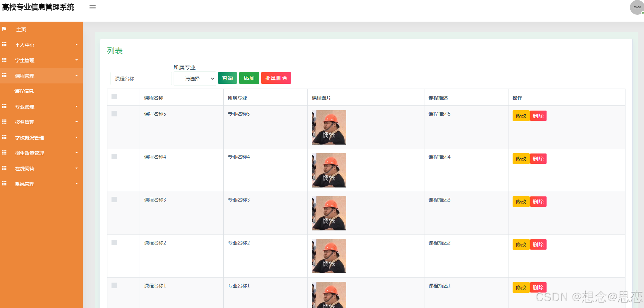Viewport: 644px width, 308px height.
Task: Open the course image thumbnail for 课程名称4
Action: (x=329, y=170)
